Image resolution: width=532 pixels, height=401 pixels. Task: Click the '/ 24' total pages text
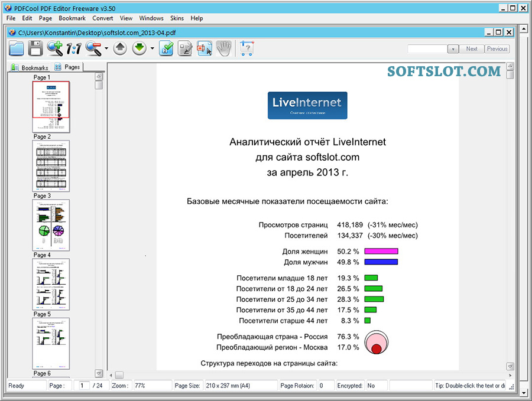(x=98, y=386)
